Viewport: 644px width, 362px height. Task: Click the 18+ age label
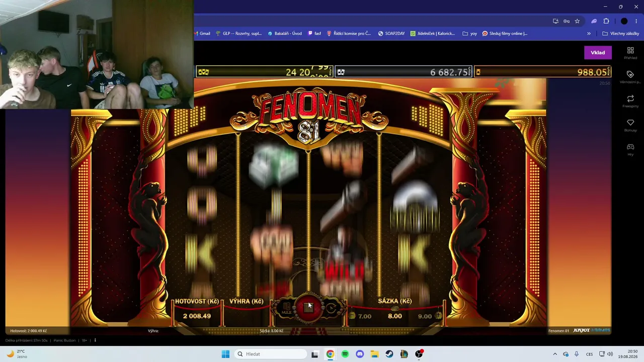pos(85,340)
